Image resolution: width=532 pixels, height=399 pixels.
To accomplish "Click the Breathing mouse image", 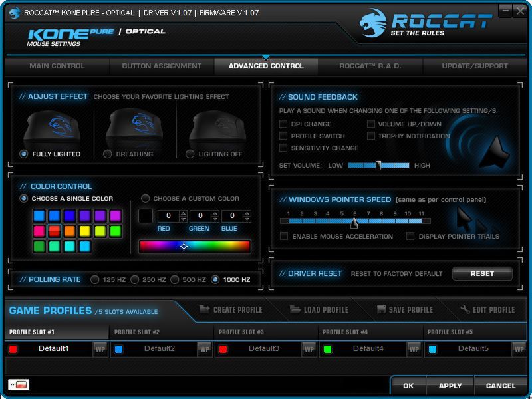I will click(x=134, y=129).
